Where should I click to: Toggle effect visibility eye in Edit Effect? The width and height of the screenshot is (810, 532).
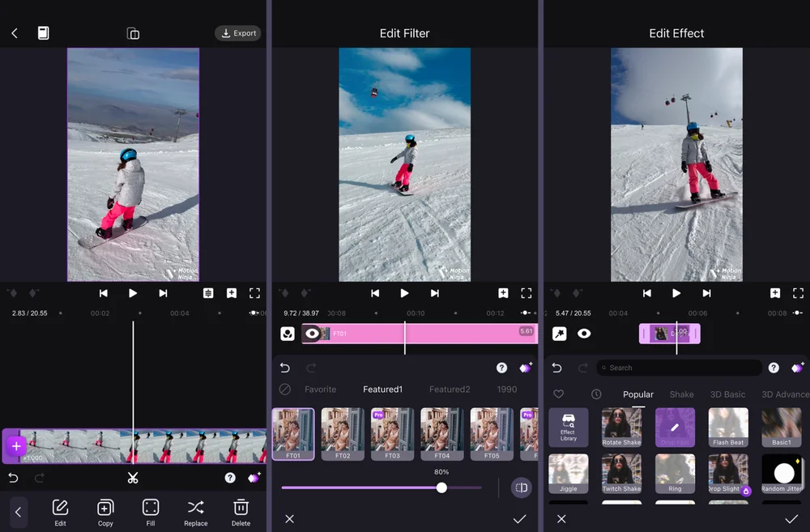[584, 334]
